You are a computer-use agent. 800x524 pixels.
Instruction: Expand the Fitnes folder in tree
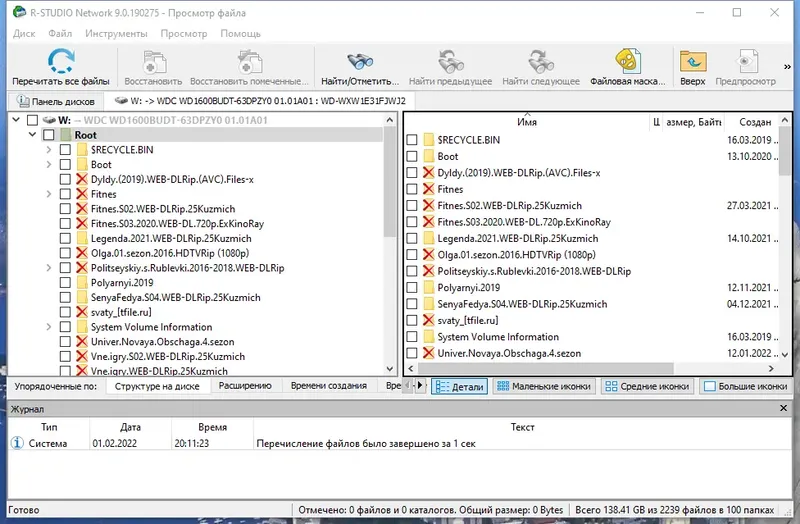tap(49, 194)
